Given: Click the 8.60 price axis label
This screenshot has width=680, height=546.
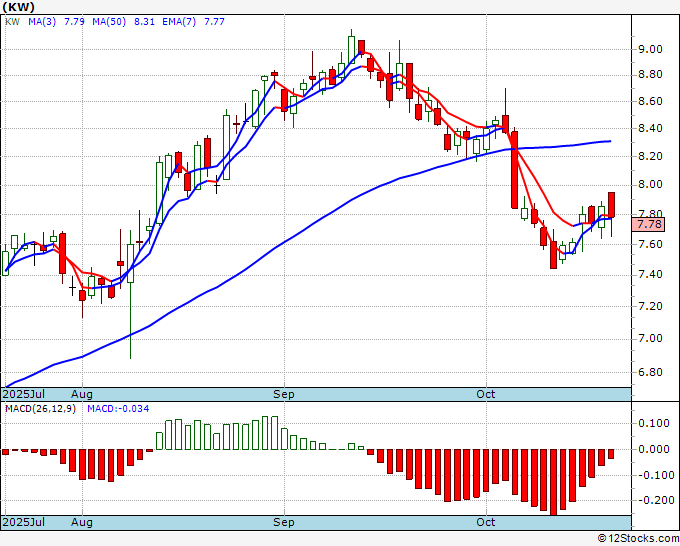Looking at the screenshot, I should coord(650,101).
